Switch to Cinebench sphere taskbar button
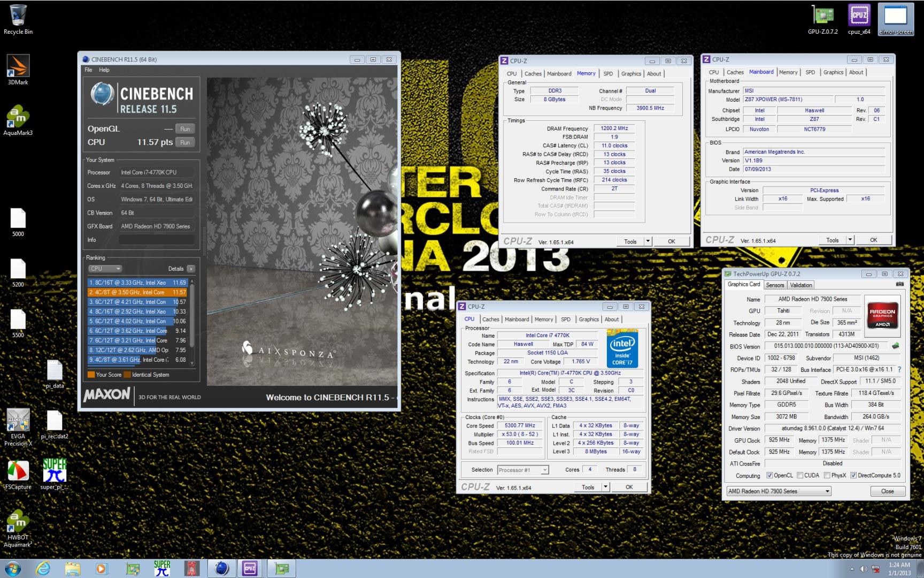Image resolution: width=924 pixels, height=578 pixels. [221, 568]
